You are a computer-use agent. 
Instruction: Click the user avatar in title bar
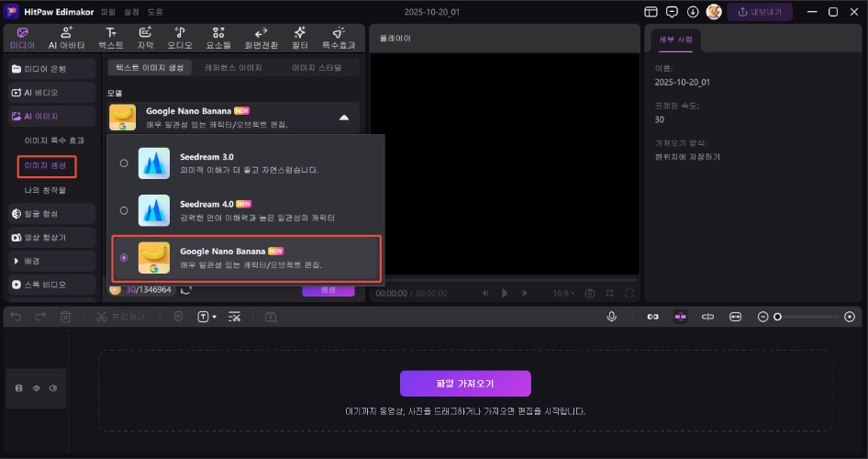[x=714, y=12]
